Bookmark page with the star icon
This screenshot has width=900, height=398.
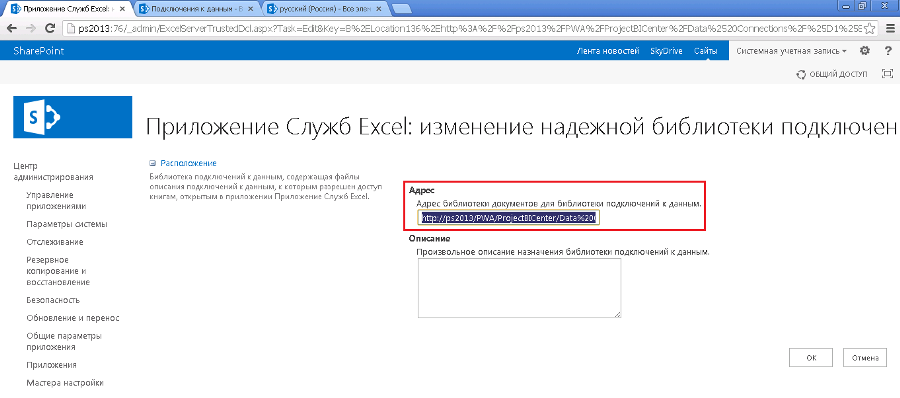871,28
